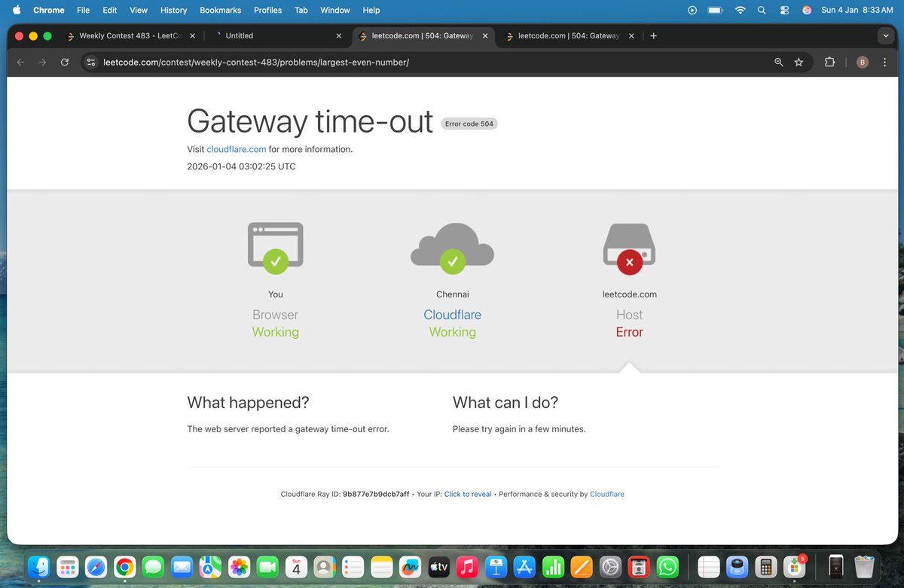Go back using the back arrow
Viewport: 904px width, 588px height.
[x=20, y=62]
